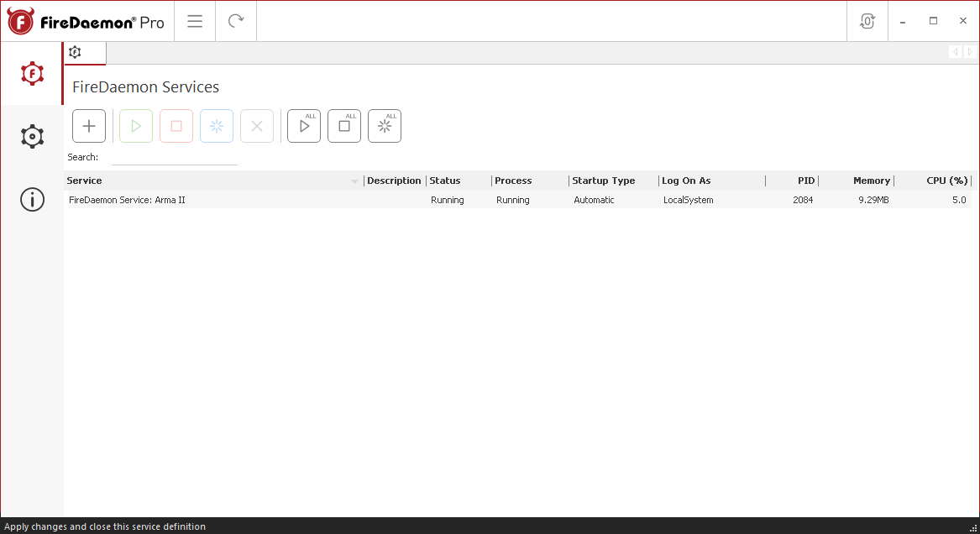The image size is (980, 534).
Task: Click the LocalSystem log on cell
Action: tap(688, 200)
